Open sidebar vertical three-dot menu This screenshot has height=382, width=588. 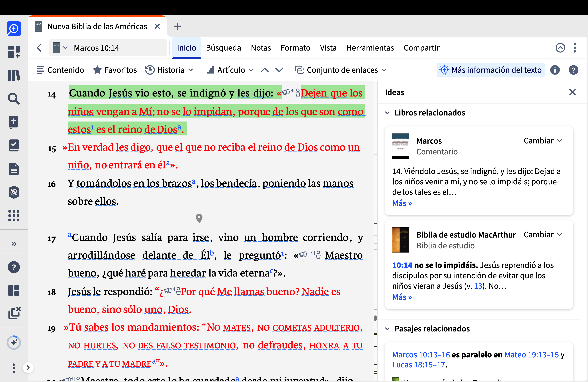pos(14,368)
